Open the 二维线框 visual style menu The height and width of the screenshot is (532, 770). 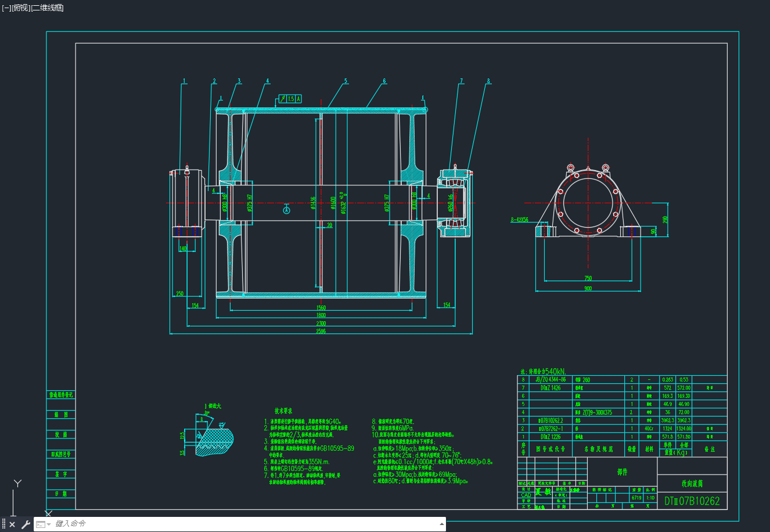click(47, 8)
